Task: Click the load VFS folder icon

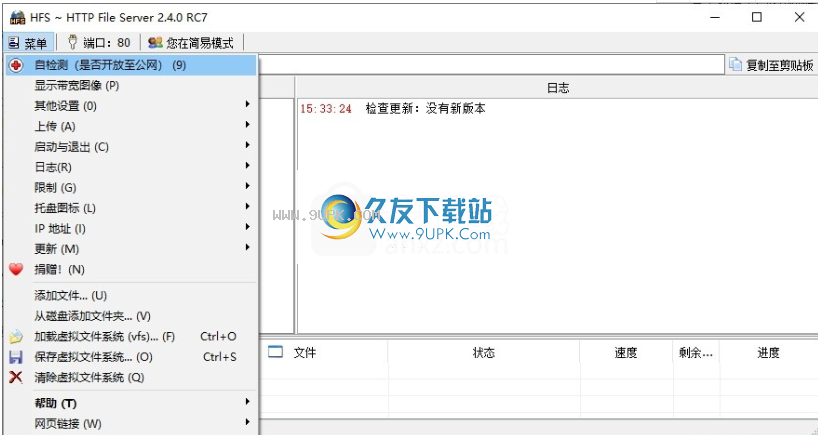Action: (16, 336)
